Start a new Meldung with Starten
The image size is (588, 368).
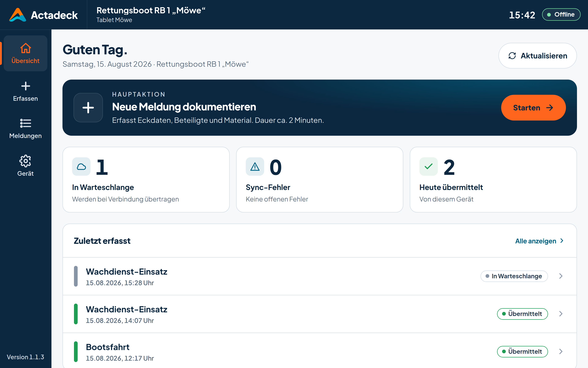(x=533, y=108)
